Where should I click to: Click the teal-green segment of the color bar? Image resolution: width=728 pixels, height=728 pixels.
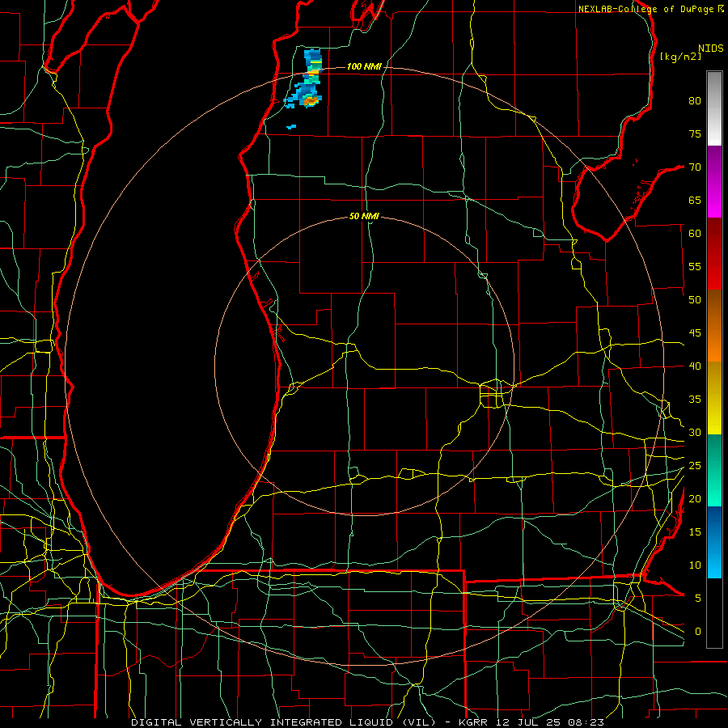(714, 470)
